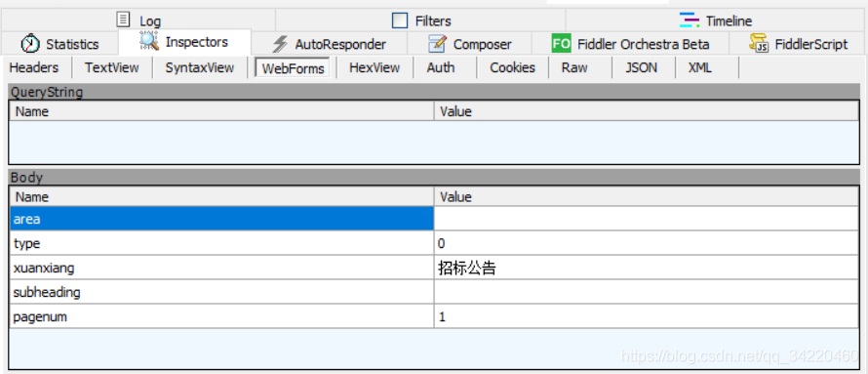Switch to the Timeline tab
The width and height of the screenshot is (868, 374).
716,21
